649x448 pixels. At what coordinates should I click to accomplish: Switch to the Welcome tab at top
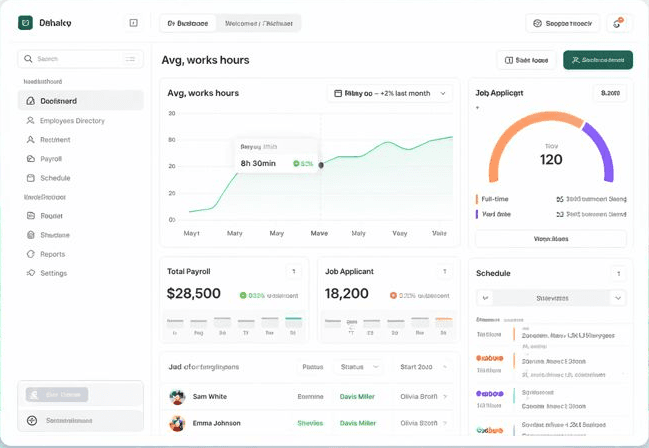259,23
